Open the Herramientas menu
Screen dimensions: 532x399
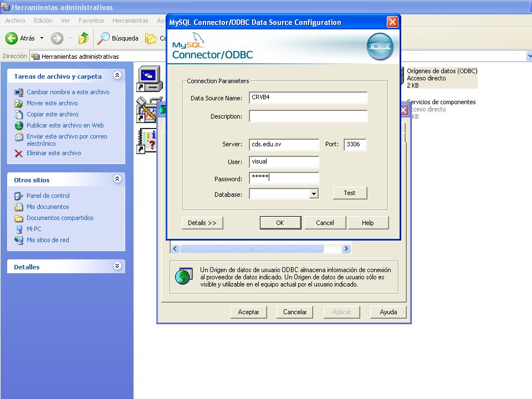[x=130, y=21]
